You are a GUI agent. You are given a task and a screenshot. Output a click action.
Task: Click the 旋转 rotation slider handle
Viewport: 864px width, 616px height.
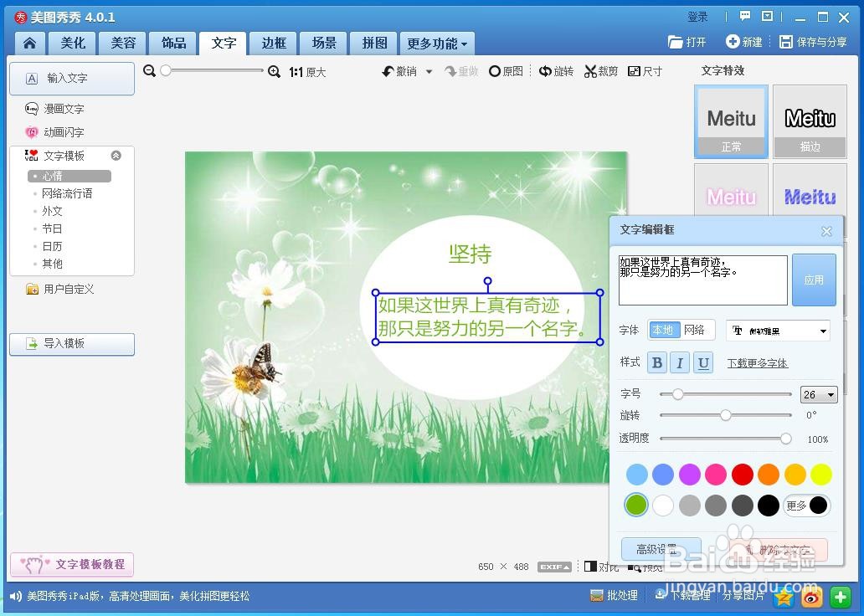(x=726, y=415)
